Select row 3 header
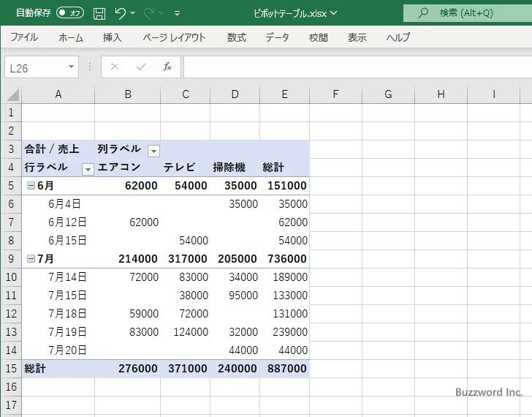This screenshot has width=532, height=417. pos(11,149)
